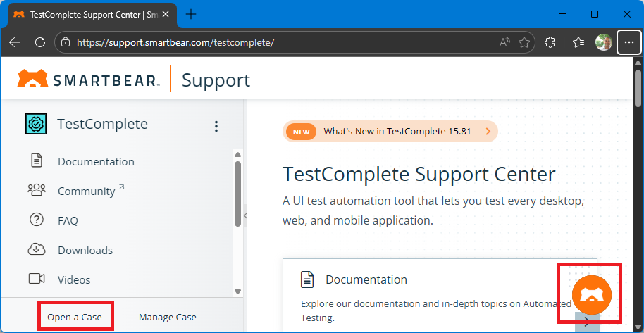Image resolution: width=644 pixels, height=333 pixels.
Task: Refresh the page
Action: tap(40, 42)
